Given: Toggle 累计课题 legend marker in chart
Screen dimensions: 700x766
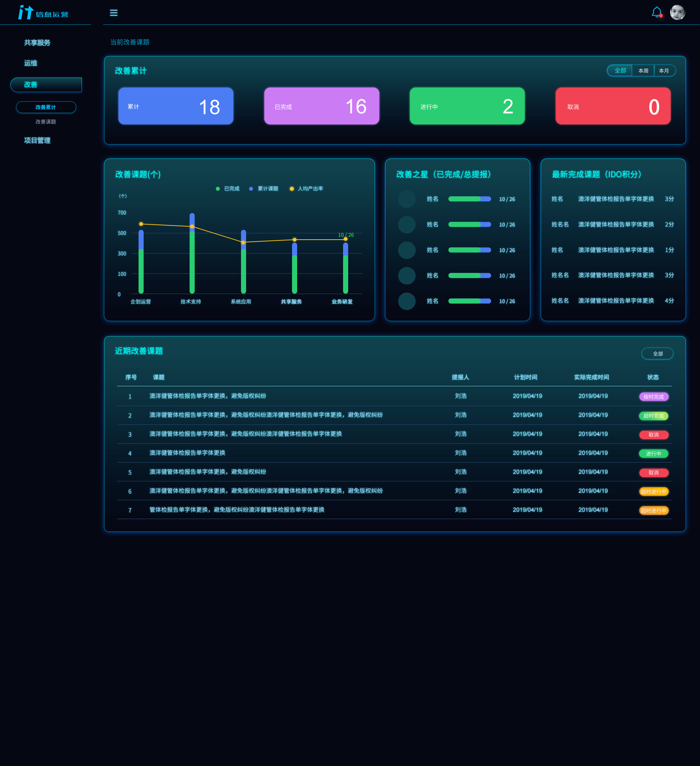Looking at the screenshot, I should 251,189.
